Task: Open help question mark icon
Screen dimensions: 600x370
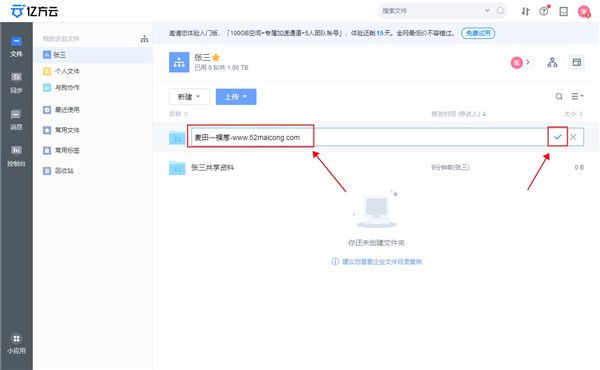Action: click(544, 11)
